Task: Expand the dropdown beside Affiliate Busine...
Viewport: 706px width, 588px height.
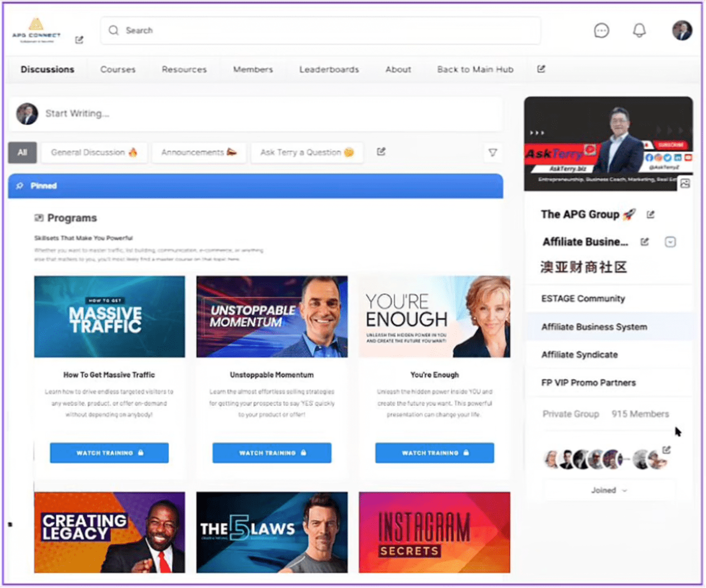Action: point(670,242)
